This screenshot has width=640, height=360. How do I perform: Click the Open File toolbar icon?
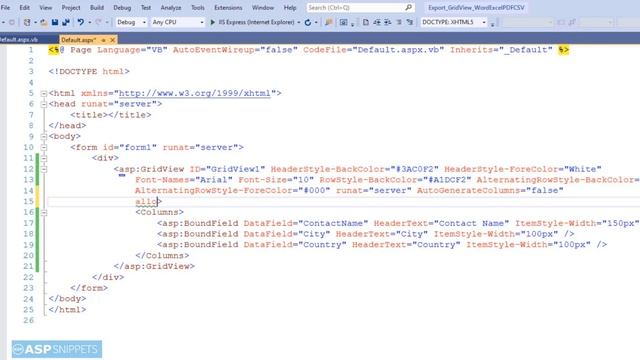44,22
